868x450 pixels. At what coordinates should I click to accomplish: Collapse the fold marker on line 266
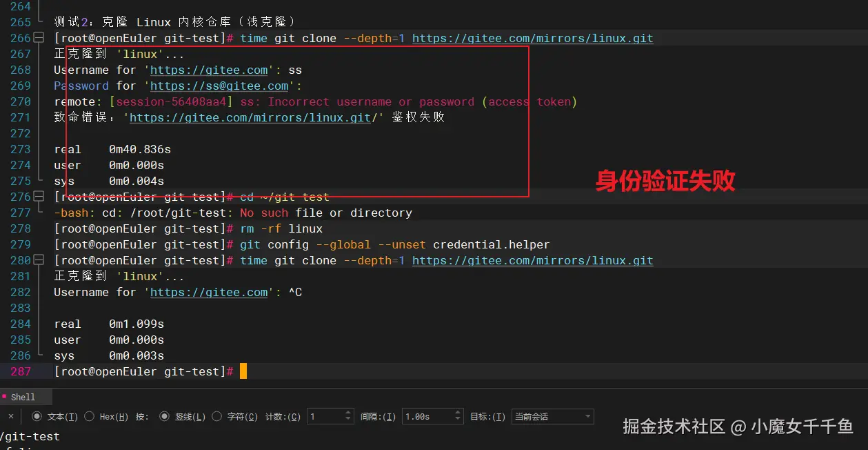pyautogui.click(x=39, y=39)
